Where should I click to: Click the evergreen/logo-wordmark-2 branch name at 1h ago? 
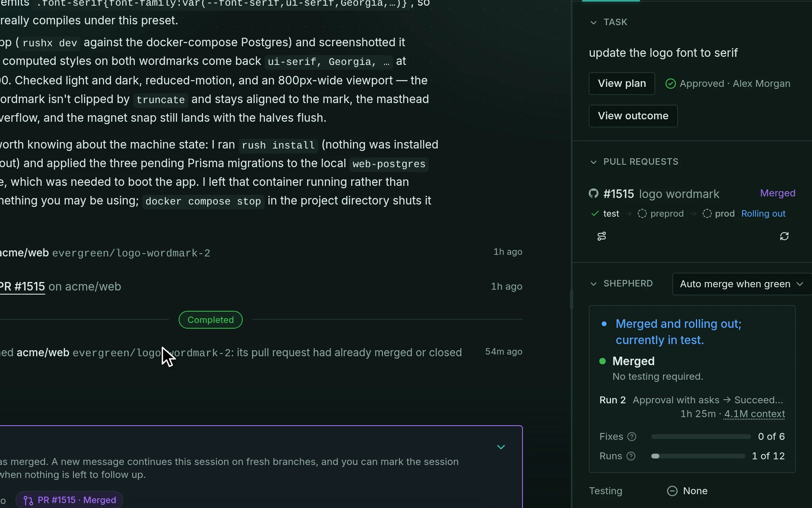[x=131, y=253]
